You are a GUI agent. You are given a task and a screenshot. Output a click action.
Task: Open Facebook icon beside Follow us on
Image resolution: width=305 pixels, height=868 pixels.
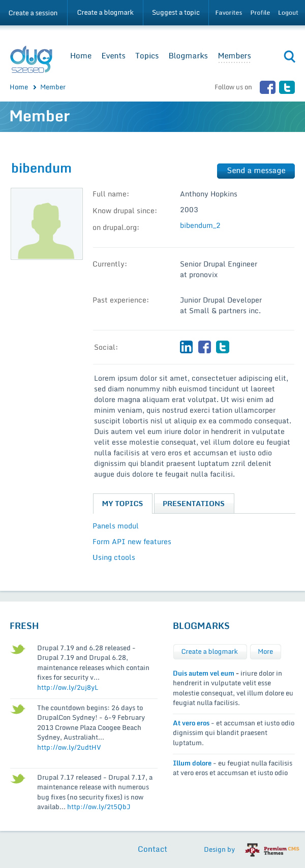267,87
